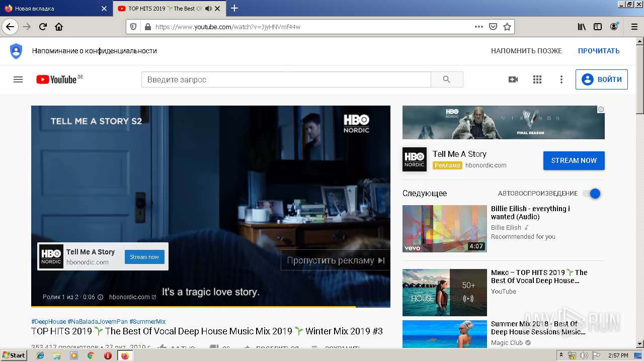The height and width of the screenshot is (362, 644).
Task: Open the Tell Me A Story overlay HBO Nordic logo
Action: coord(51,256)
